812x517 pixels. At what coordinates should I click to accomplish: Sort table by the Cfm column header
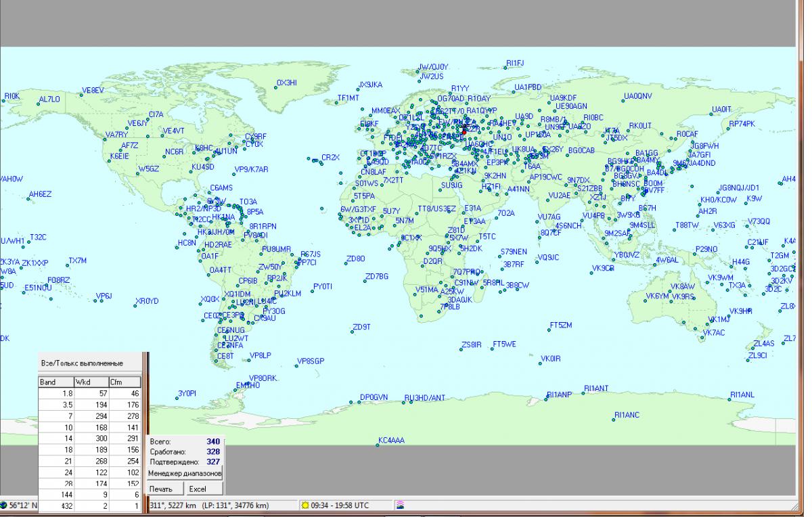125,382
